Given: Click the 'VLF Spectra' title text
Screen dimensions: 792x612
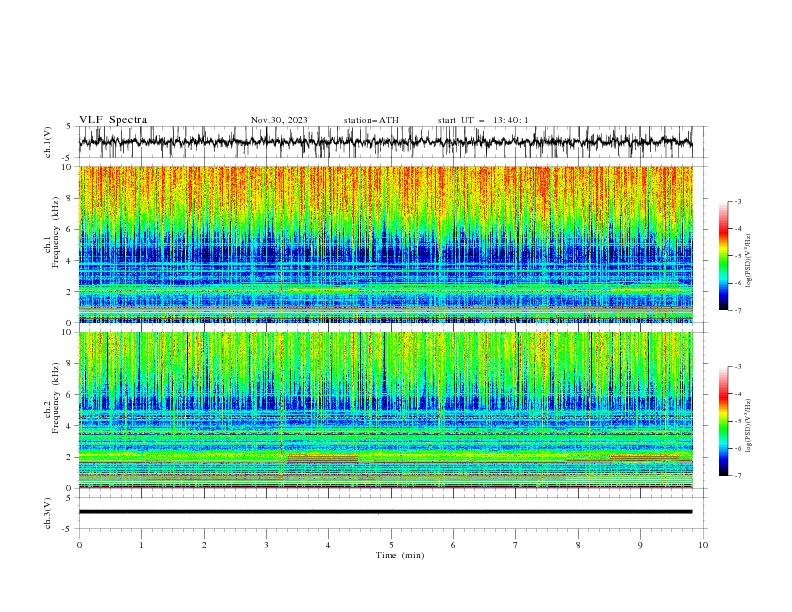Looking at the screenshot, I should pyautogui.click(x=113, y=120).
